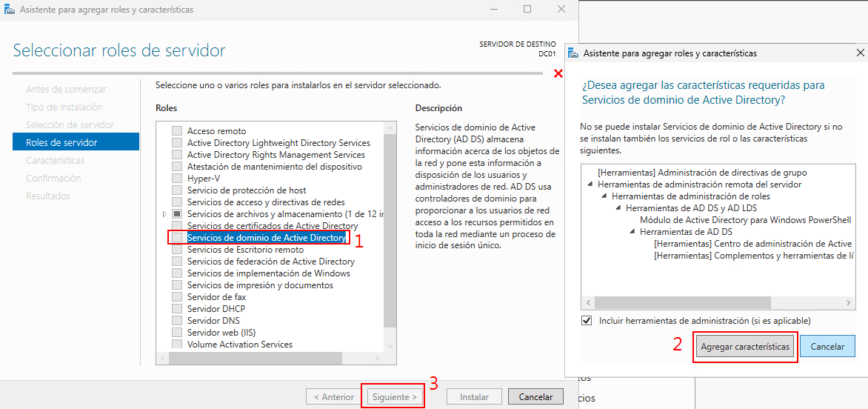Image resolution: width=868 pixels, height=409 pixels.
Task: Collapse the Herramientas de AD DS node
Action: [x=632, y=232]
